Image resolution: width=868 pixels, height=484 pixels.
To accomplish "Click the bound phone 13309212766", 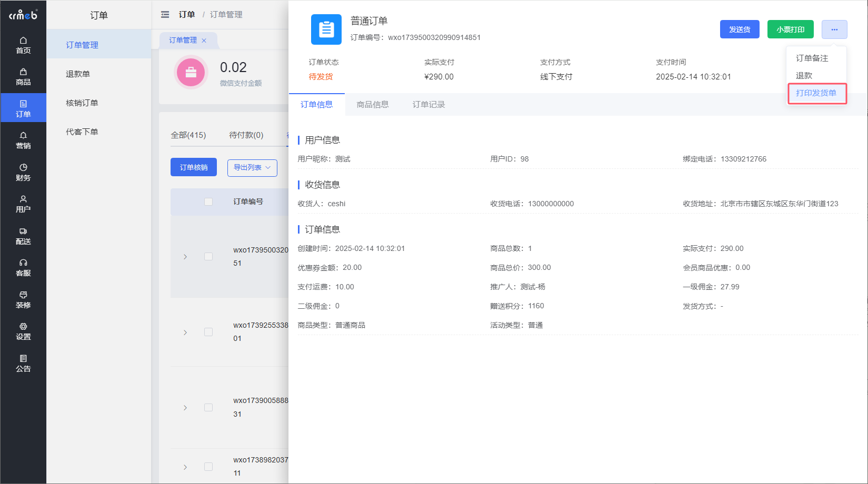I will coord(744,159).
